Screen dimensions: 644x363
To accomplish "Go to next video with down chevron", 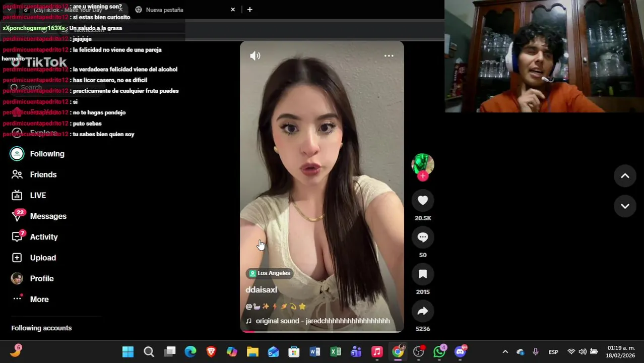I will [625, 206].
